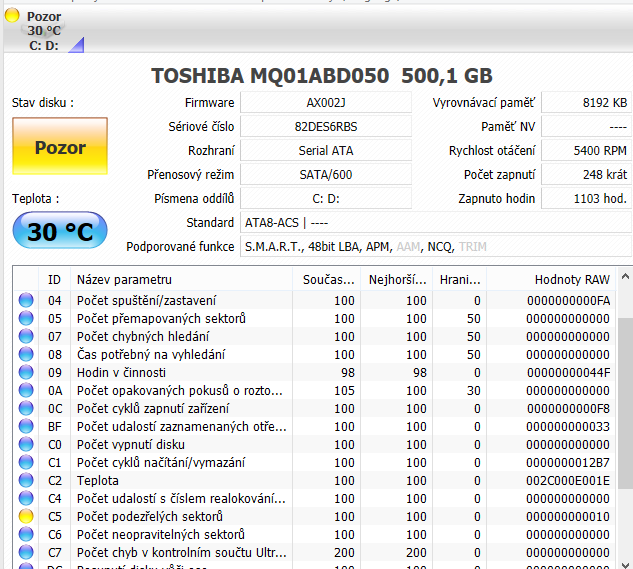Select row Počet udalostí zaznamenaných otře...
Image resolution: width=633 pixels, height=569 pixels.
click(314, 426)
